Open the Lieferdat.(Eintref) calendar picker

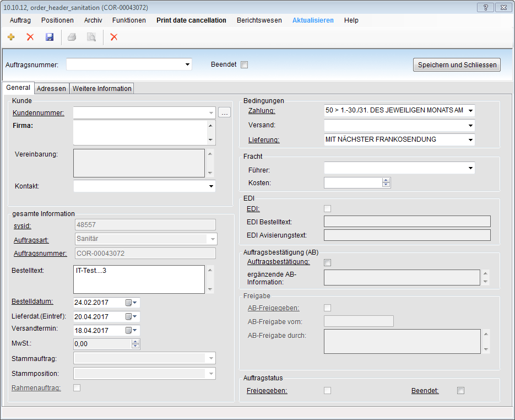pyautogui.click(x=132, y=316)
